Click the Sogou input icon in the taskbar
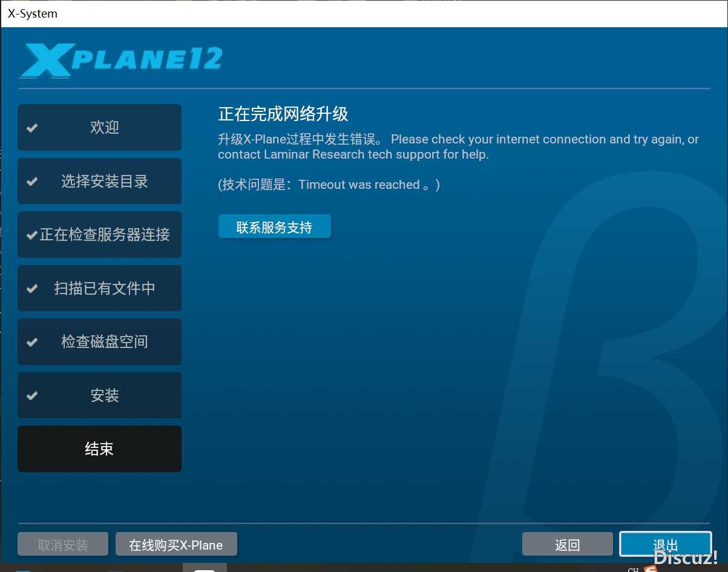The width and height of the screenshot is (728, 572). point(651,569)
